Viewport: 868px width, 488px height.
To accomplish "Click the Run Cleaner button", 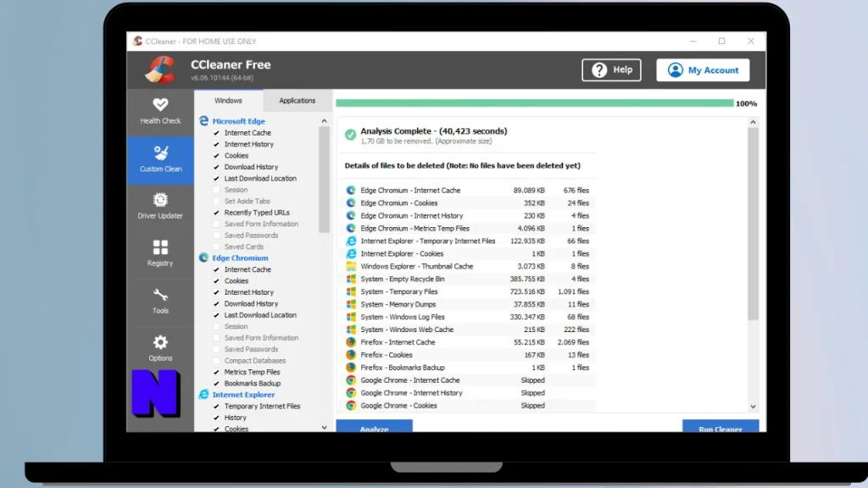I will pos(721,426).
